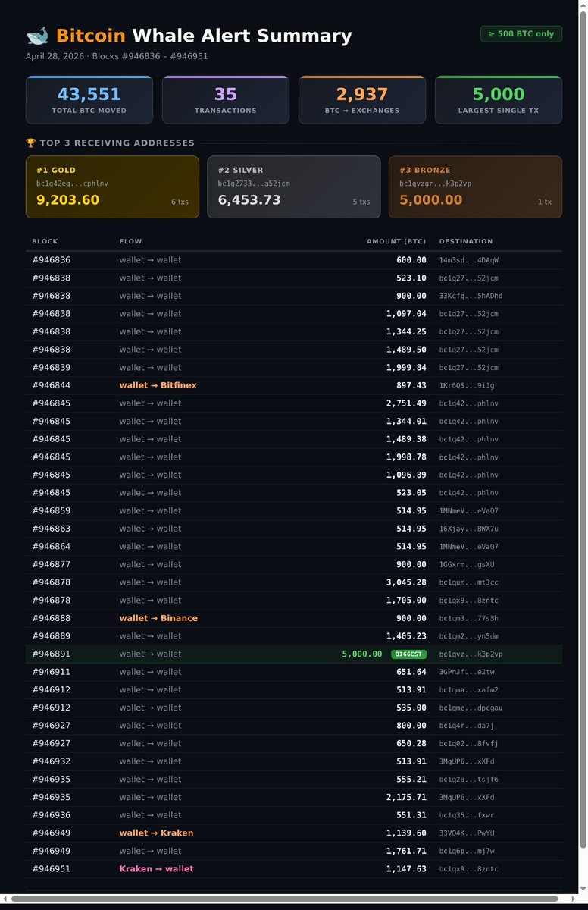Viewport: 588px width, 910px height.
Task: Click destination address 1GGxrm...gsXU
Action: (x=467, y=564)
